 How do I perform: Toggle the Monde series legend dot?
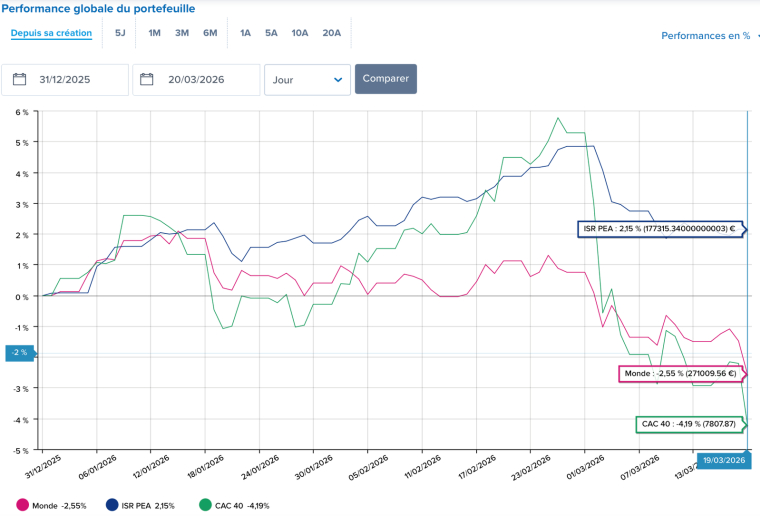pos(23,506)
